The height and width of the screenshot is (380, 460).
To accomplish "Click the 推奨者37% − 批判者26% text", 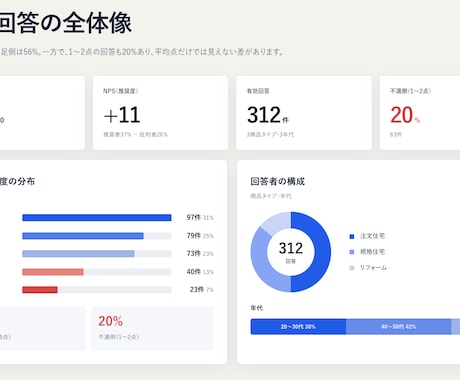I will [x=135, y=135].
